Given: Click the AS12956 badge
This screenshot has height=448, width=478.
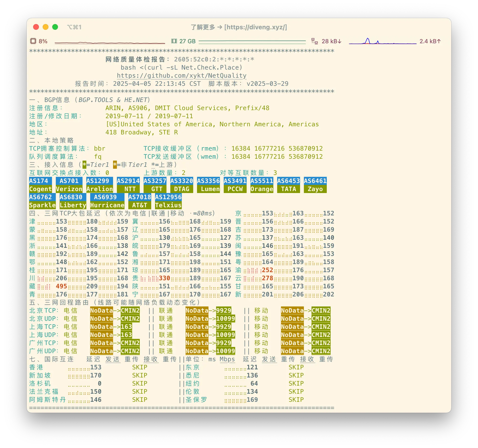Looking at the screenshot, I should tap(168, 197).
